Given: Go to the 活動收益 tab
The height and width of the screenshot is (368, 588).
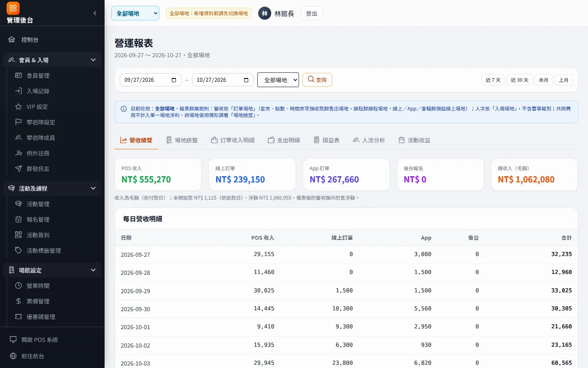Looking at the screenshot, I should (414, 140).
